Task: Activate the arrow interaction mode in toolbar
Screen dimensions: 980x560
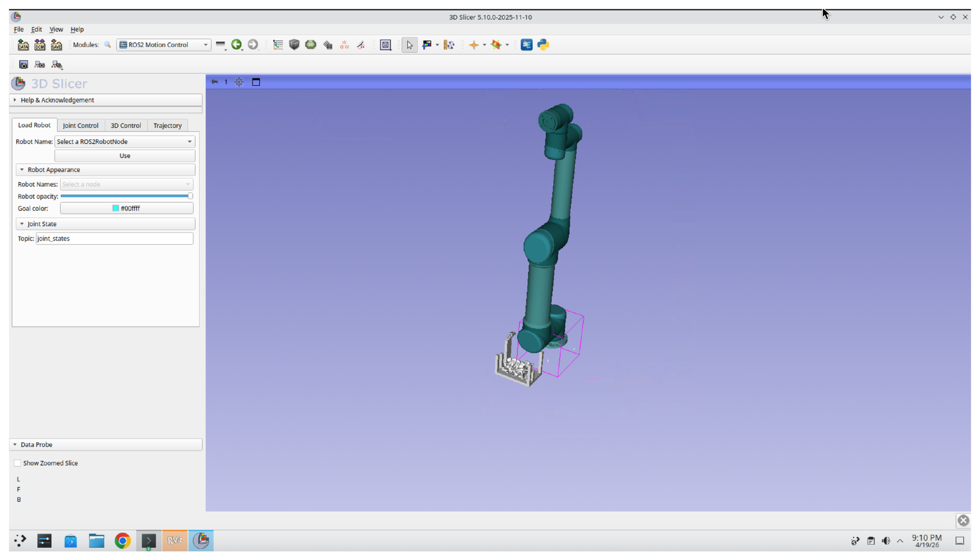Action: tap(410, 45)
